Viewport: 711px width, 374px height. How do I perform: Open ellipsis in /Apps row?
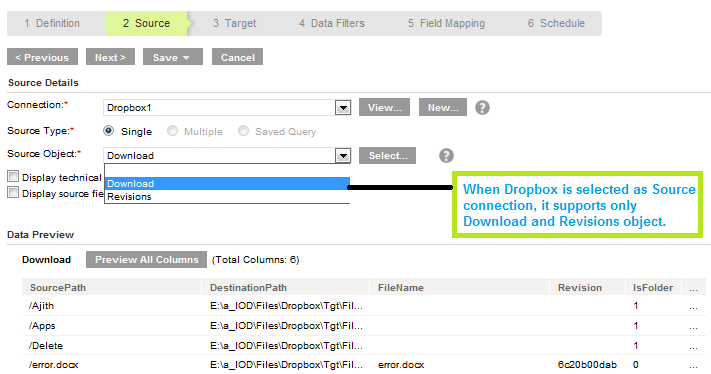coord(693,326)
